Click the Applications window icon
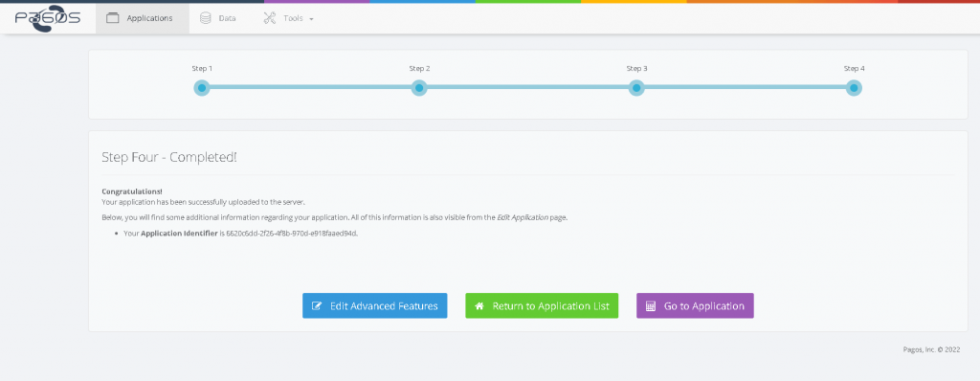This screenshot has width=980, height=381. tap(113, 18)
